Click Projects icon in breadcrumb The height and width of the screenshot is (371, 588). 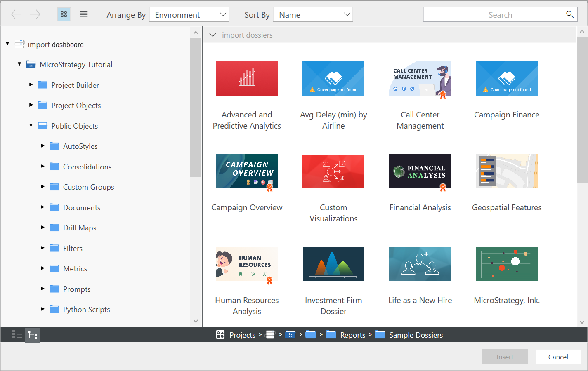[x=220, y=335]
